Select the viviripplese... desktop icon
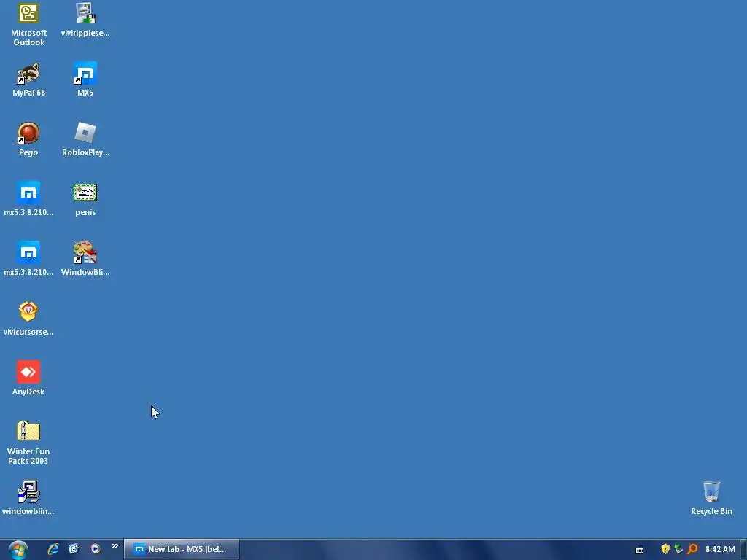The image size is (747, 560). [85, 20]
